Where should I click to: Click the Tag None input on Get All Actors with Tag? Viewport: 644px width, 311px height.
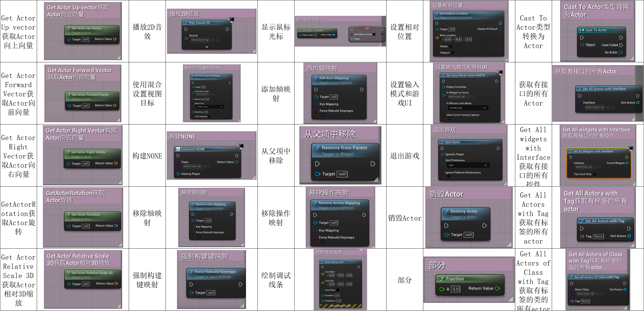(x=598, y=237)
